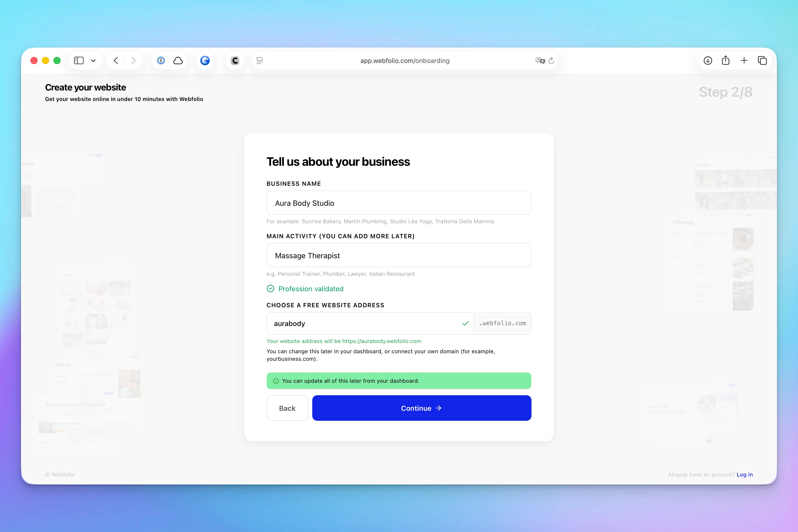Toggle the Safari sidebar icon
The width and height of the screenshot is (798, 532).
tap(79, 60)
